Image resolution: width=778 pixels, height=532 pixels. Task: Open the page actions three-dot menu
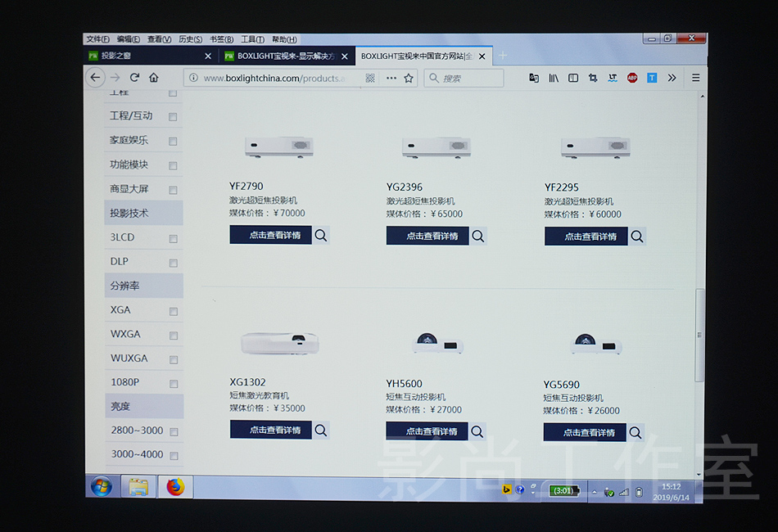tap(391, 78)
